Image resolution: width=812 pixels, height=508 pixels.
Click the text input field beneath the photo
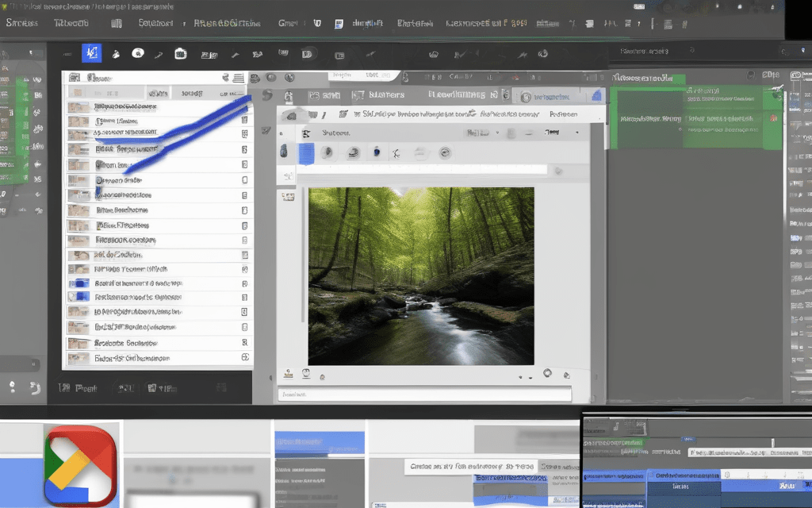click(424, 394)
